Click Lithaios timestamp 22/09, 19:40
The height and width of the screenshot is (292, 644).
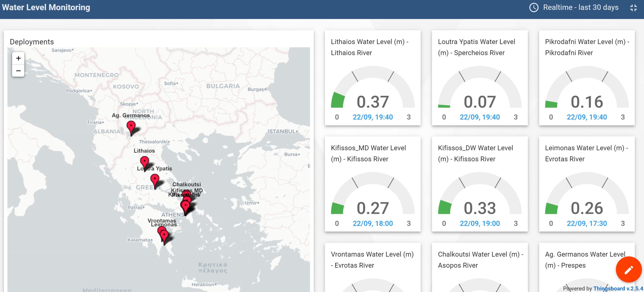(x=373, y=117)
